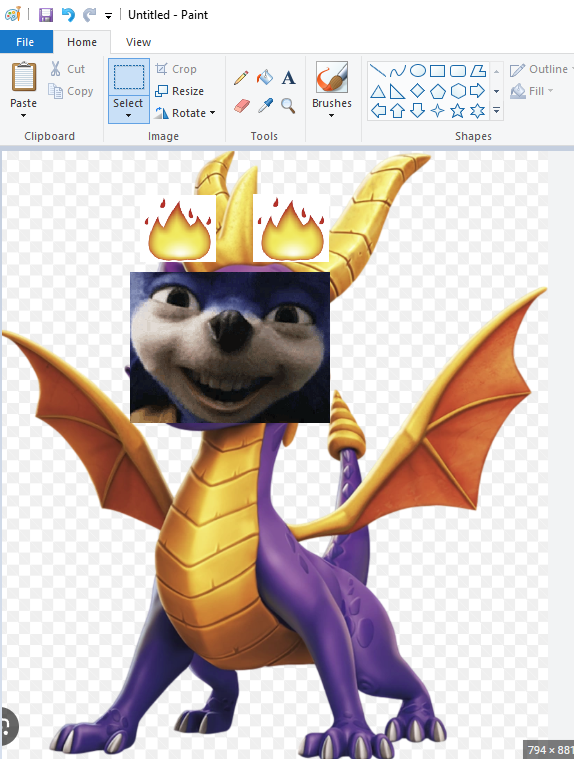The image size is (574, 759).
Task: Choose the Hexagon shape
Action: click(458, 91)
